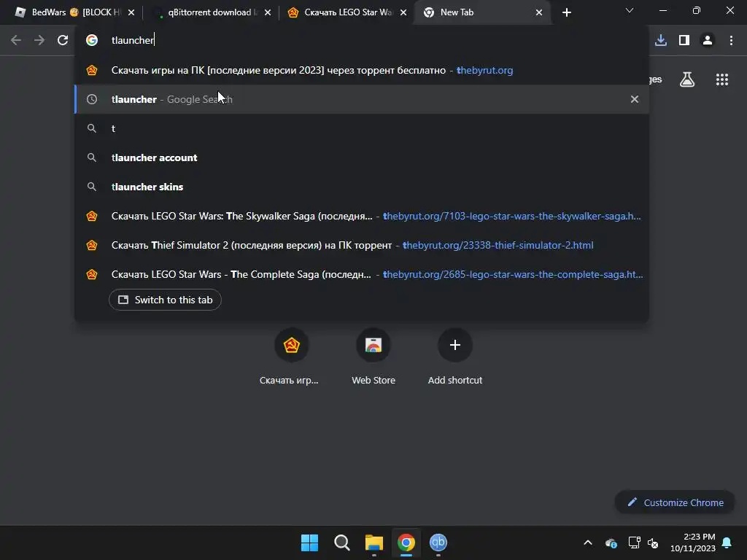Open the Chrome profile icon
747x560 pixels.
[x=708, y=40]
